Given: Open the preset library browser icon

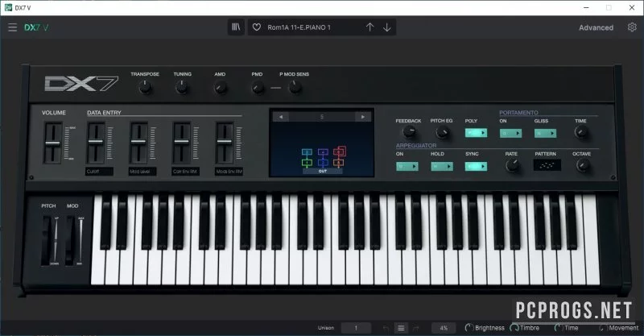Looking at the screenshot, I should 236,27.
